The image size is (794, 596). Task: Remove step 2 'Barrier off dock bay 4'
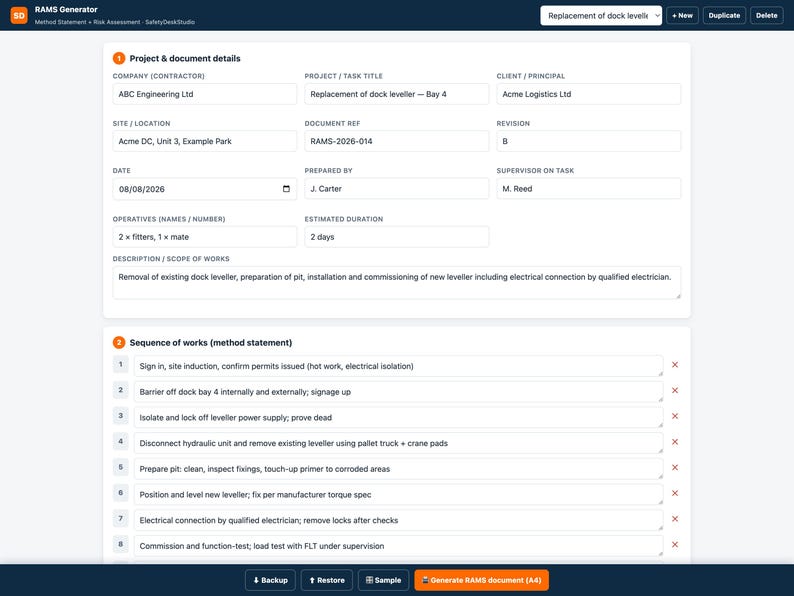click(x=674, y=390)
